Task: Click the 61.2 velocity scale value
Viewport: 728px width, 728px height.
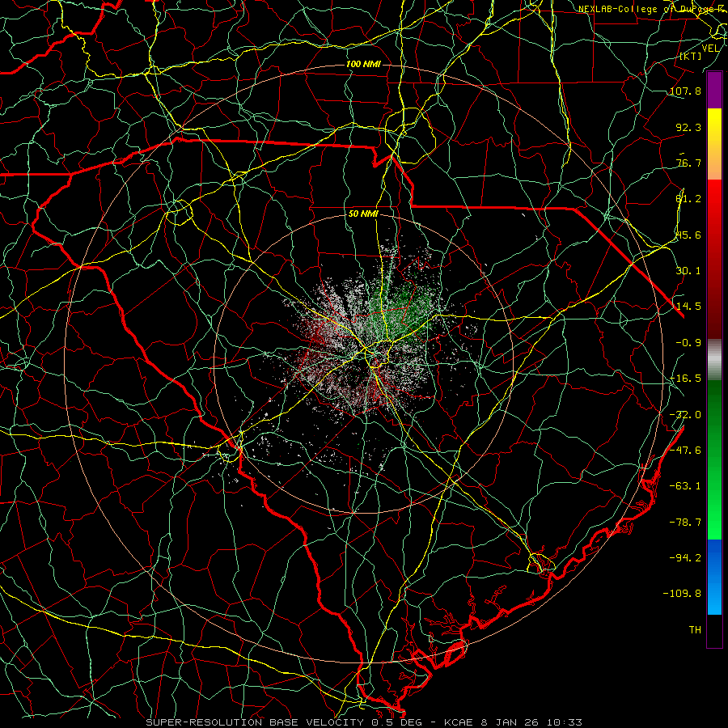Action: 688,199
